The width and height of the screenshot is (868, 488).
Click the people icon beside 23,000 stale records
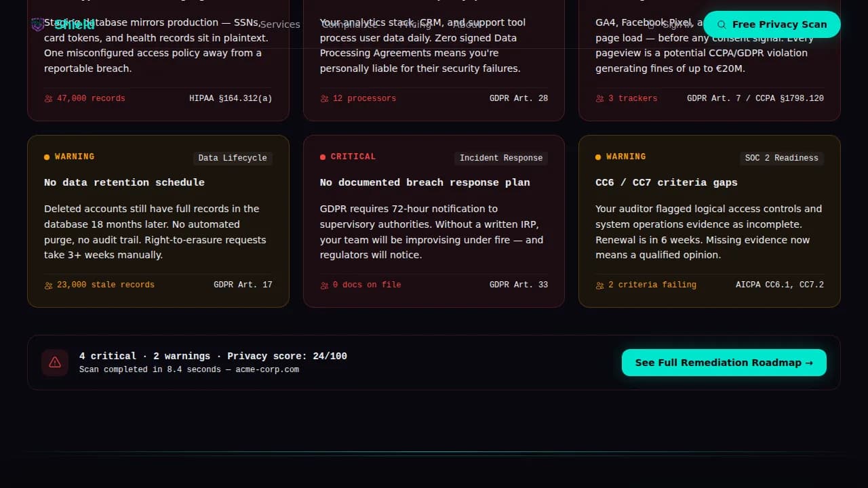(x=48, y=285)
